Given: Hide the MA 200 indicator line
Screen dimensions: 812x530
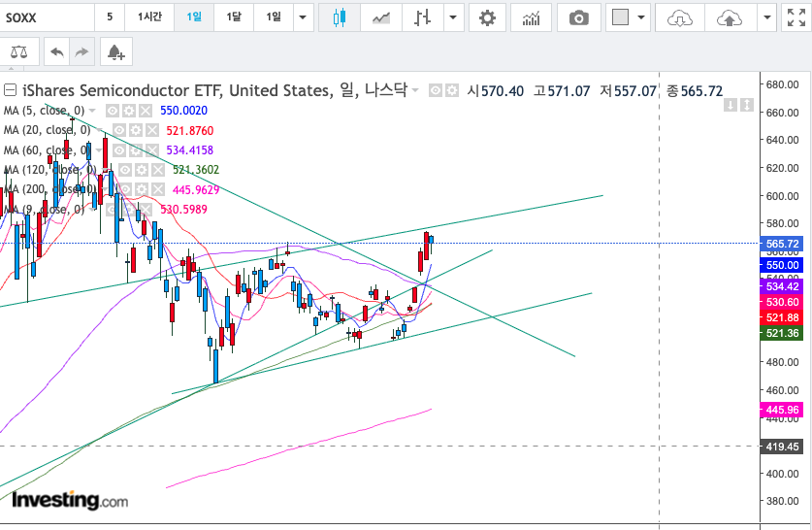Looking at the screenshot, I should click(x=125, y=189).
